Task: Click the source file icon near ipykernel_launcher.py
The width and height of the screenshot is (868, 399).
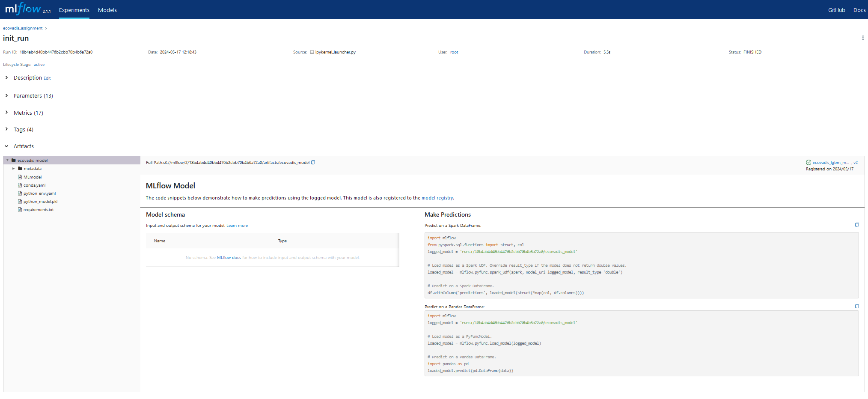Action: tap(312, 52)
